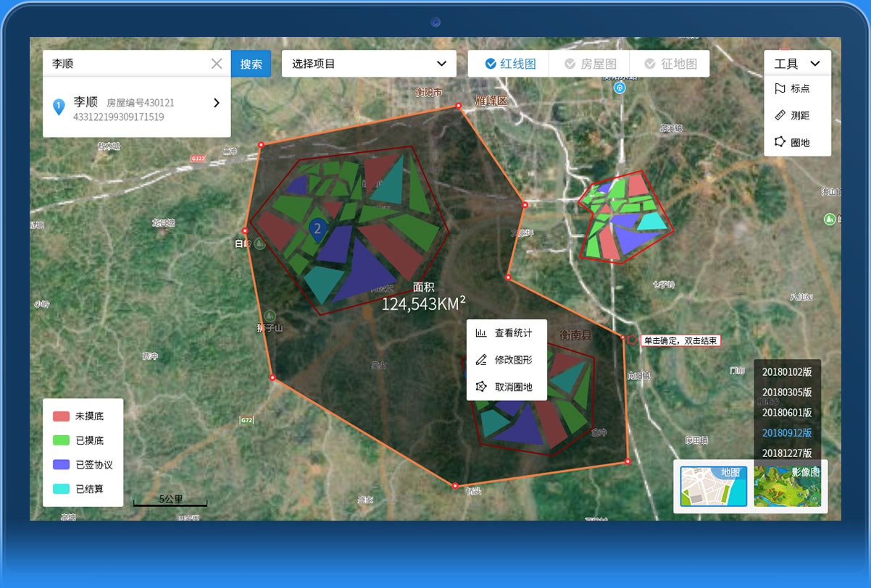Screen dimensions: 871x588
Task: Collapse the 工具 tools dropdown
Action: coord(815,64)
